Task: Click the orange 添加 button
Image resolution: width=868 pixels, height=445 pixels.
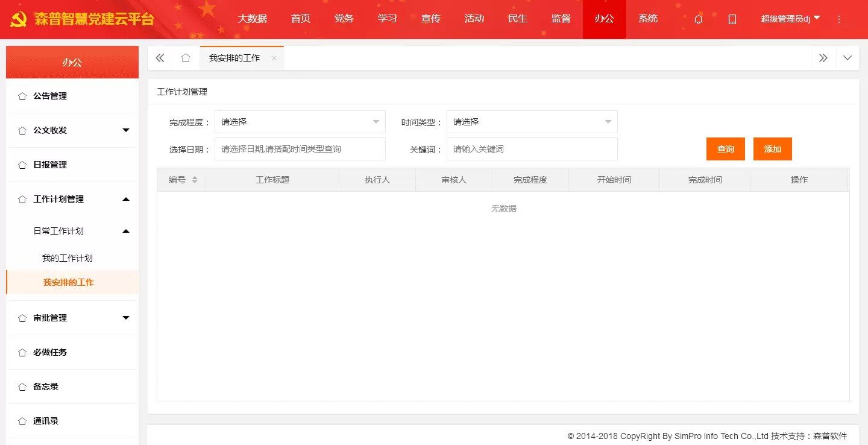Action: (773, 149)
